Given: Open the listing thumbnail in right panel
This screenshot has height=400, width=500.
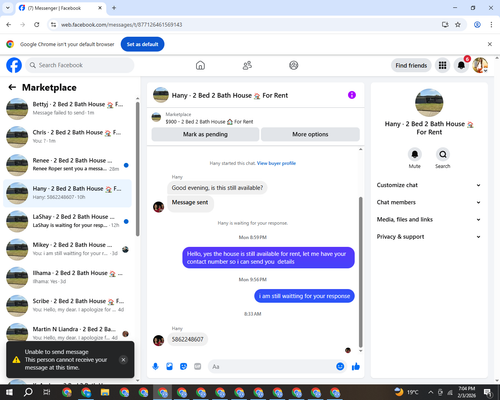Looking at the screenshot, I should tap(429, 103).
